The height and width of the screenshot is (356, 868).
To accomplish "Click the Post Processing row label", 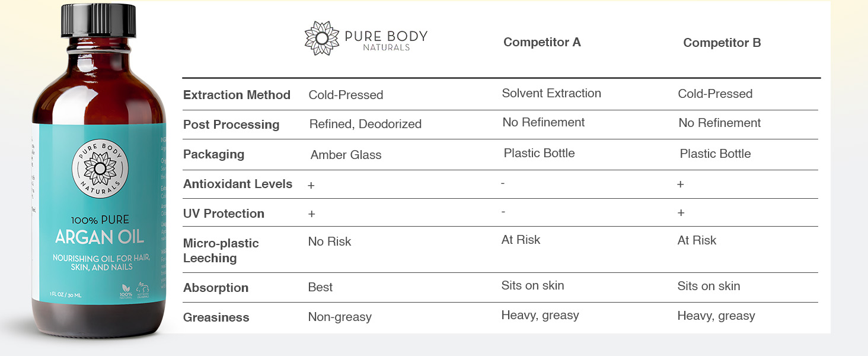I will point(231,125).
